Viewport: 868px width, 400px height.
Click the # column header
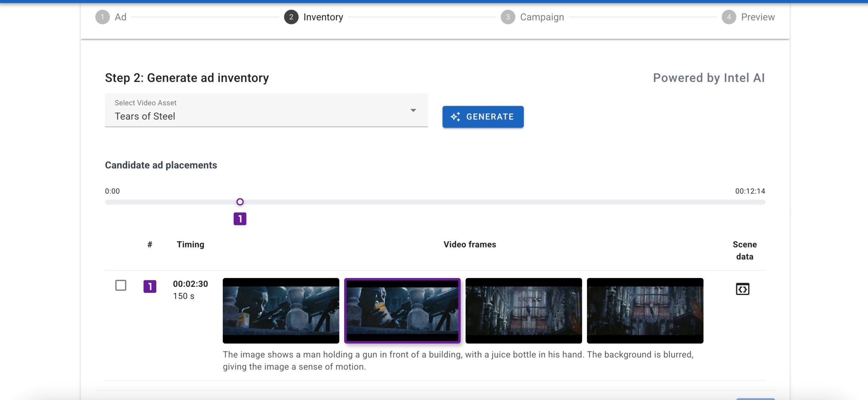pos(150,244)
